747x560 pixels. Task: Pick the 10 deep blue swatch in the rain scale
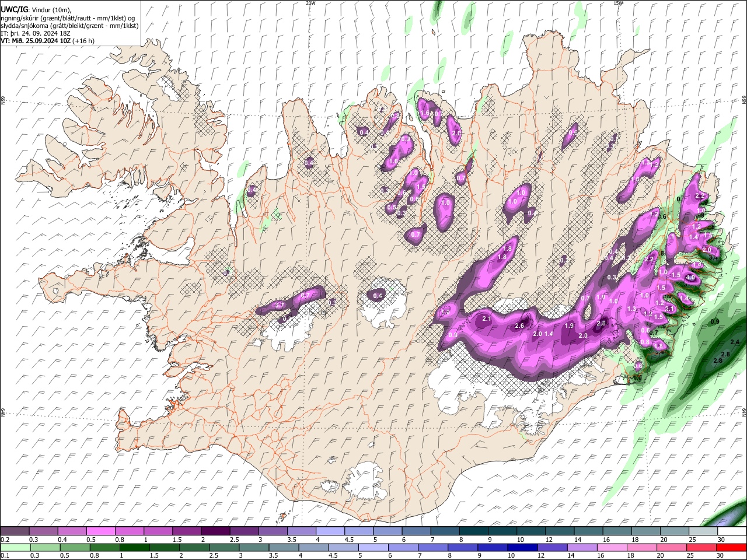pyautogui.click(x=522, y=547)
